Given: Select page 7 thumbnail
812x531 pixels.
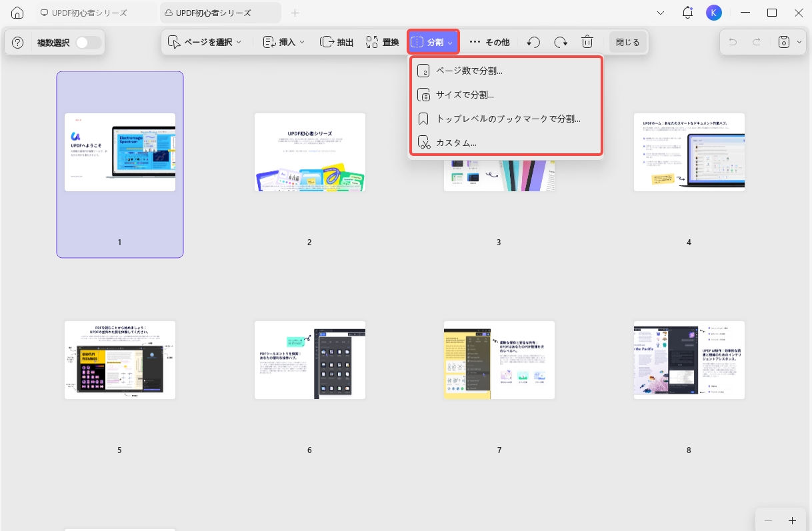Looking at the screenshot, I should coord(499,360).
